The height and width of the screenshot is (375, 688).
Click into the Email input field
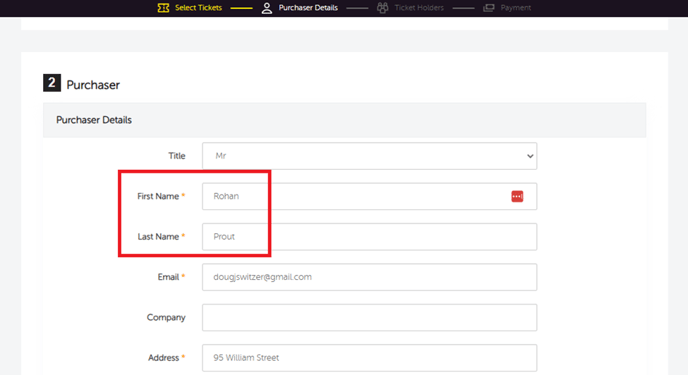(x=369, y=277)
